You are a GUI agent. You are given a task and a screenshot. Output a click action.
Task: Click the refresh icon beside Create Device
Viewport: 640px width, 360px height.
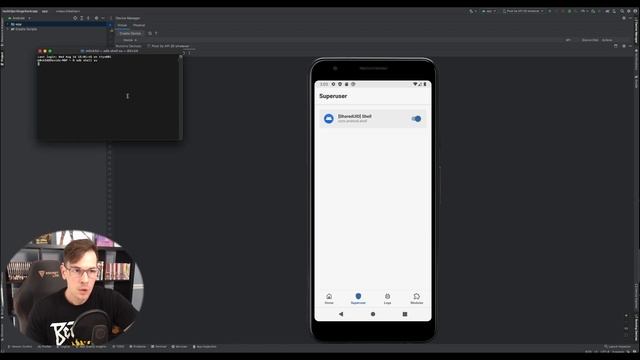point(150,33)
